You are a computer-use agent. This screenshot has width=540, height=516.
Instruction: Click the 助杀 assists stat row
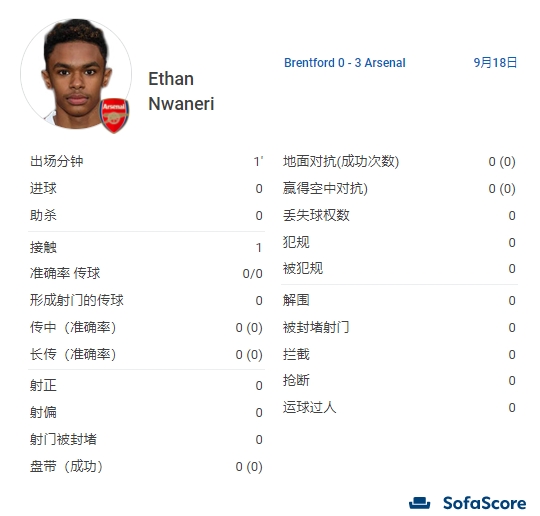tap(146, 215)
